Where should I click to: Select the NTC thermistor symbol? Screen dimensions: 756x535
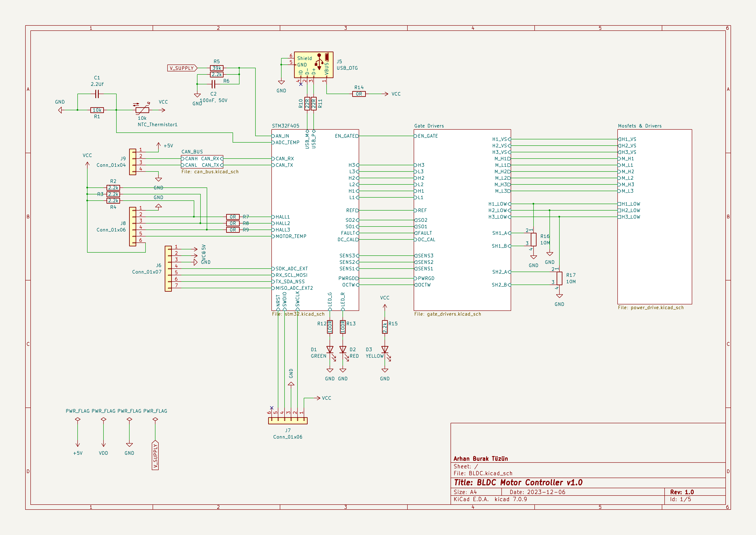142,110
